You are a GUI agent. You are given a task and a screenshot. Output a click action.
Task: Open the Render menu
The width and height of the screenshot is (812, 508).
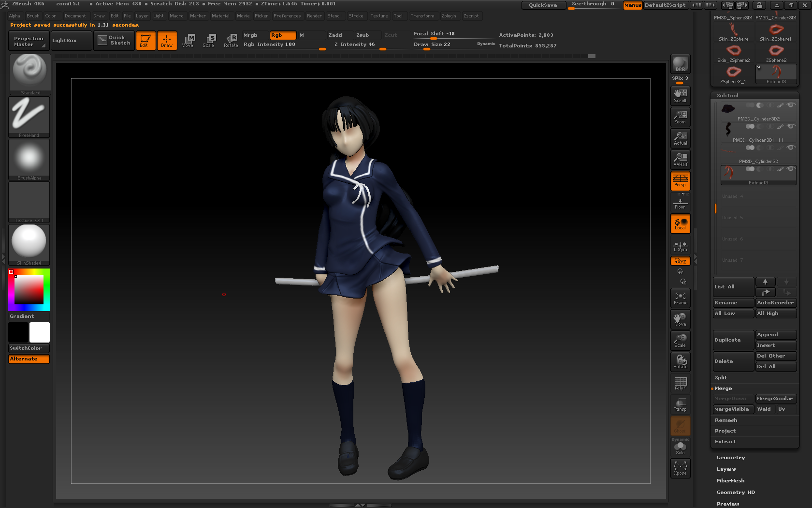(x=314, y=16)
